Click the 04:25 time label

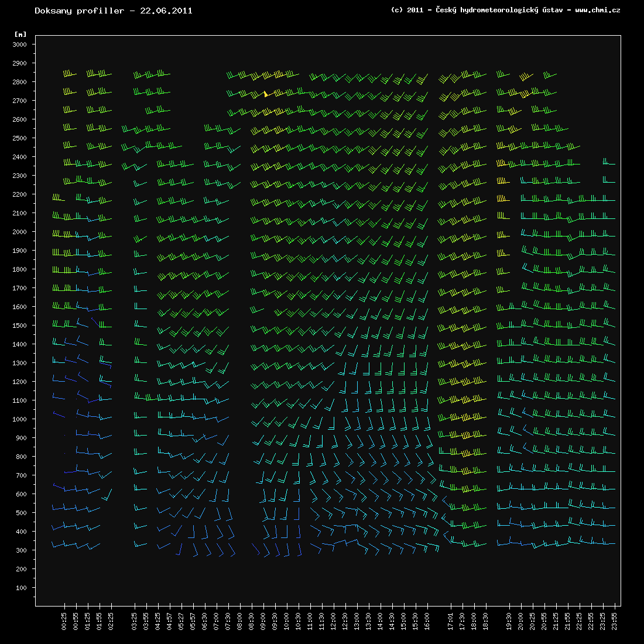tap(158, 621)
